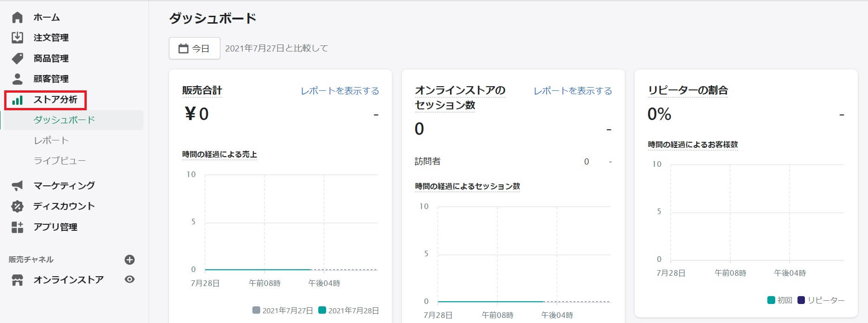Open the ライブビュー submenu item
868x323 pixels.
click(60, 161)
